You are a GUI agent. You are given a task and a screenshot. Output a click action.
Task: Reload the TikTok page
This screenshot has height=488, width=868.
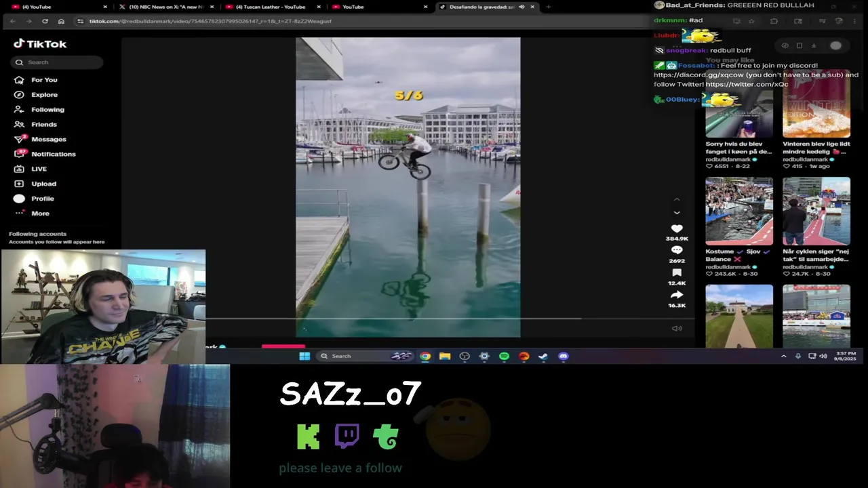click(45, 21)
